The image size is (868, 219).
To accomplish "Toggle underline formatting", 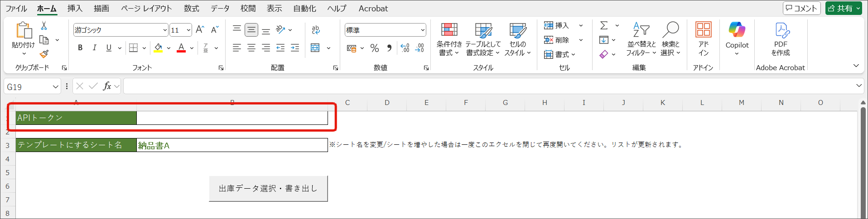I will point(109,48).
